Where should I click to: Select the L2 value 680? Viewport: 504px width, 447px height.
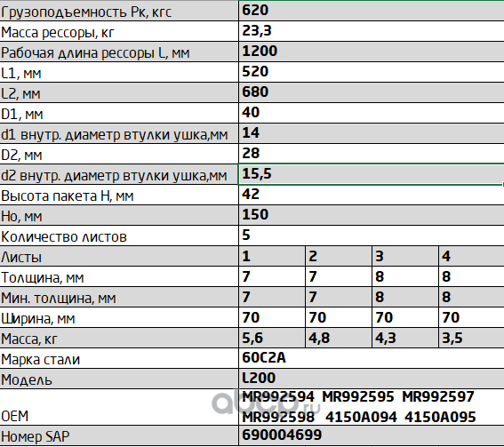(372, 92)
